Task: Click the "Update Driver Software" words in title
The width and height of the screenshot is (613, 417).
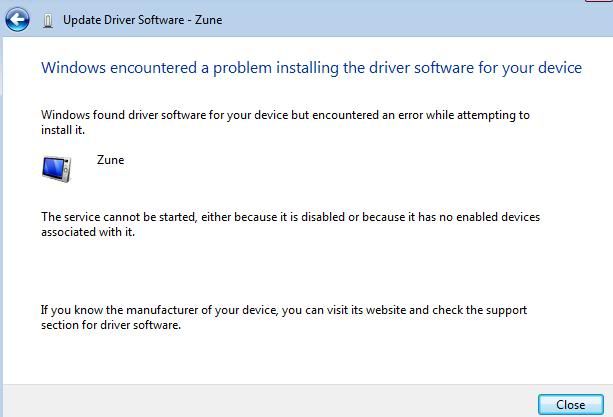Action: (x=124, y=20)
